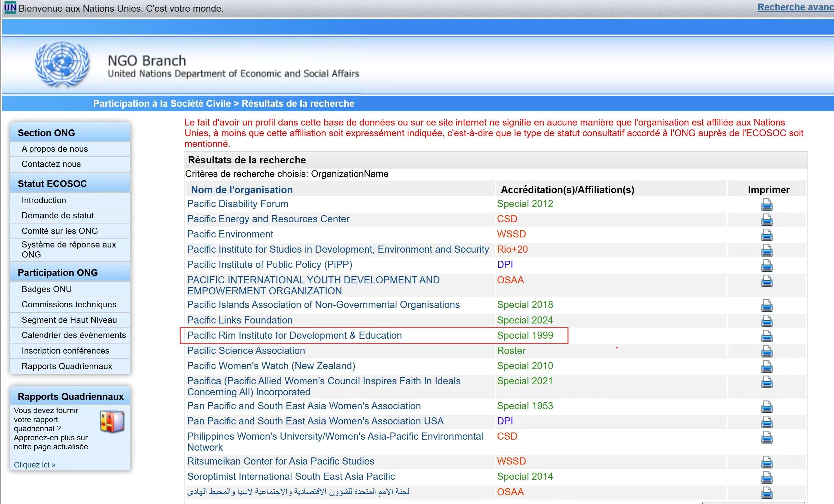Open Soroptimist International South East Asia Pacific
Viewport: 834px width, 504px height.
pyautogui.click(x=291, y=477)
